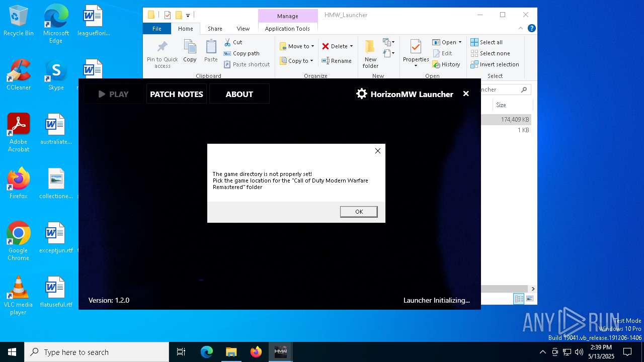This screenshot has width=644, height=362.
Task: Select the Recycle Bin desktop icon
Action: pos(19,22)
